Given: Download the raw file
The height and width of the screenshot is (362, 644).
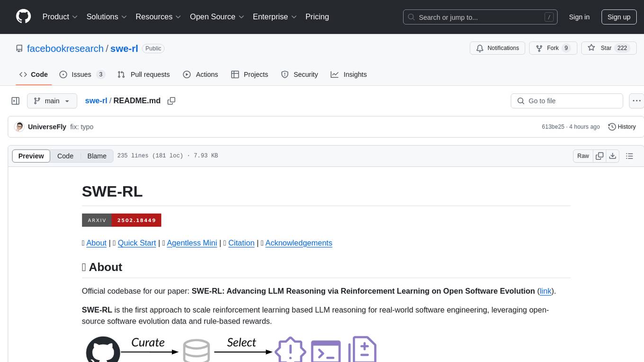Looking at the screenshot, I should click(612, 156).
